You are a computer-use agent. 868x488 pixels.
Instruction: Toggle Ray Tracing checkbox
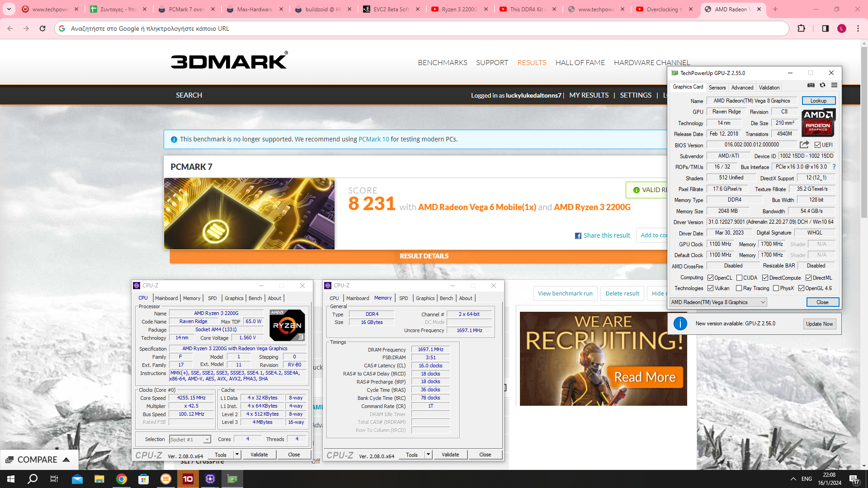point(739,288)
